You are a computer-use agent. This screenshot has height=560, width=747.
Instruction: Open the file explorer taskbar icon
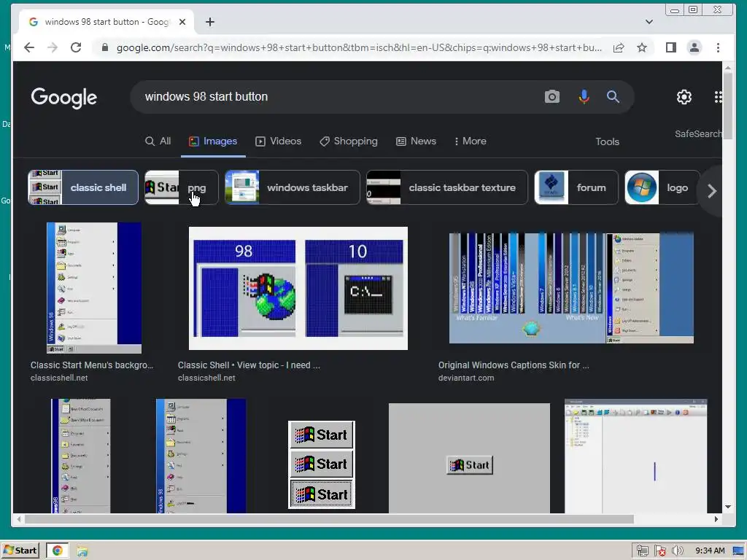(x=82, y=551)
